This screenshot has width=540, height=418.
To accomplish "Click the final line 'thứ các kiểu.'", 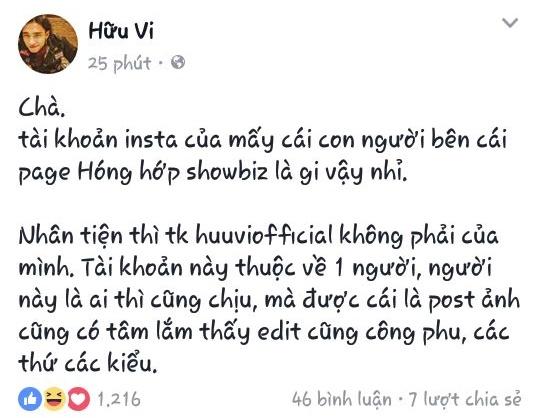I will point(87,364).
